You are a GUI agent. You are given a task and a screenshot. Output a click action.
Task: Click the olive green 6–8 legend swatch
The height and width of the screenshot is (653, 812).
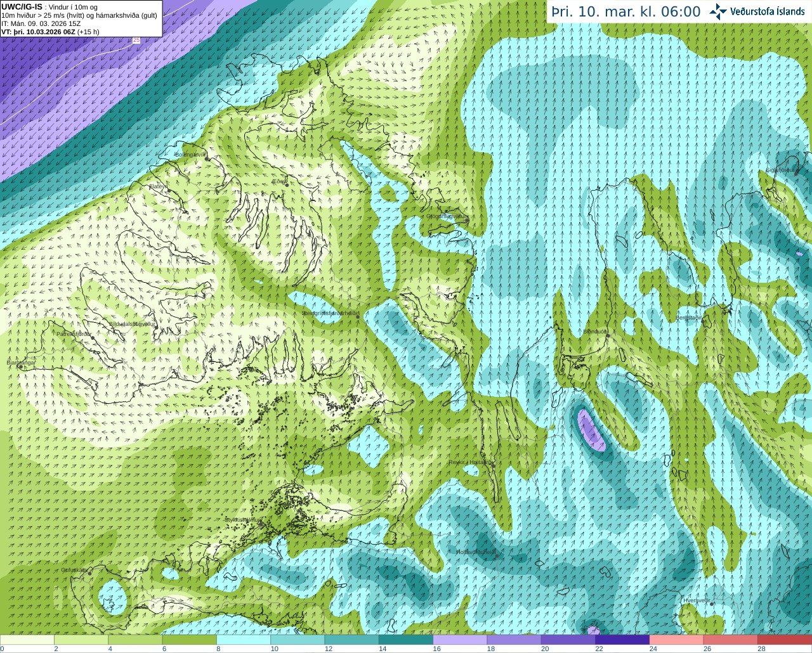(x=189, y=640)
